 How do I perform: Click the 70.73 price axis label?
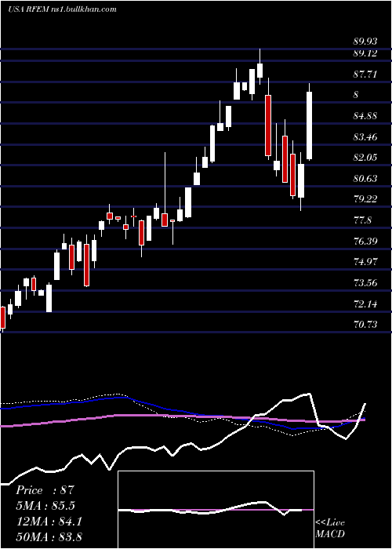[x=365, y=325]
